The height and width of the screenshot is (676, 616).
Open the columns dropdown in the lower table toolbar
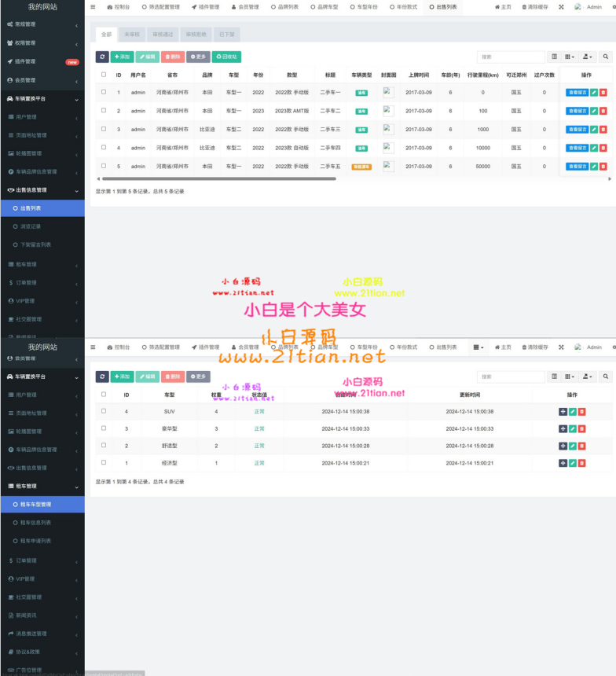coord(570,377)
